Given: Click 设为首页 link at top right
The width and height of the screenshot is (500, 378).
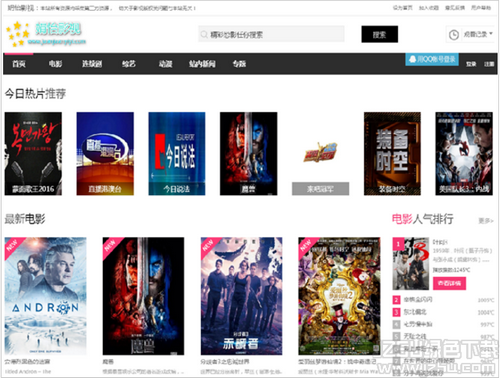Looking at the screenshot, I should (x=402, y=8).
